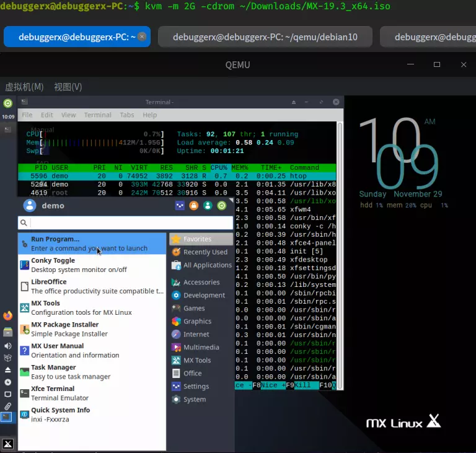Switch to the ~/qemu/debian10 terminal tab
The width and height of the screenshot is (476, 453).
(x=265, y=37)
